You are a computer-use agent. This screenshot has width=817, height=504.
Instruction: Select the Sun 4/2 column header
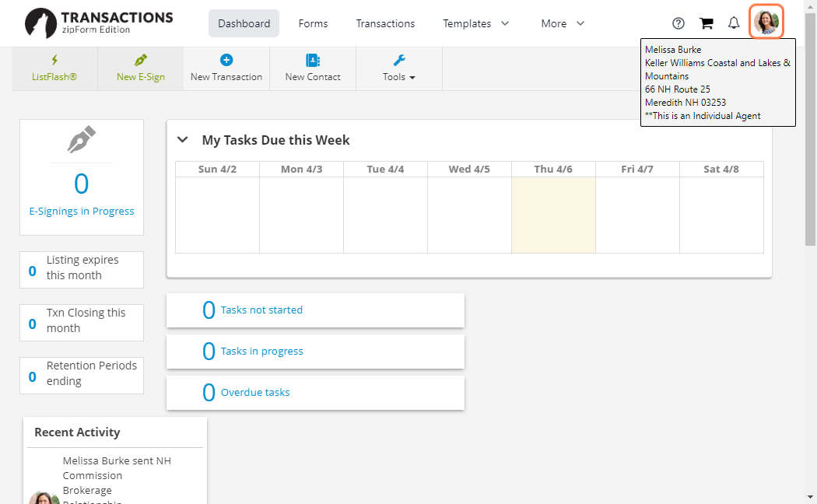click(217, 170)
